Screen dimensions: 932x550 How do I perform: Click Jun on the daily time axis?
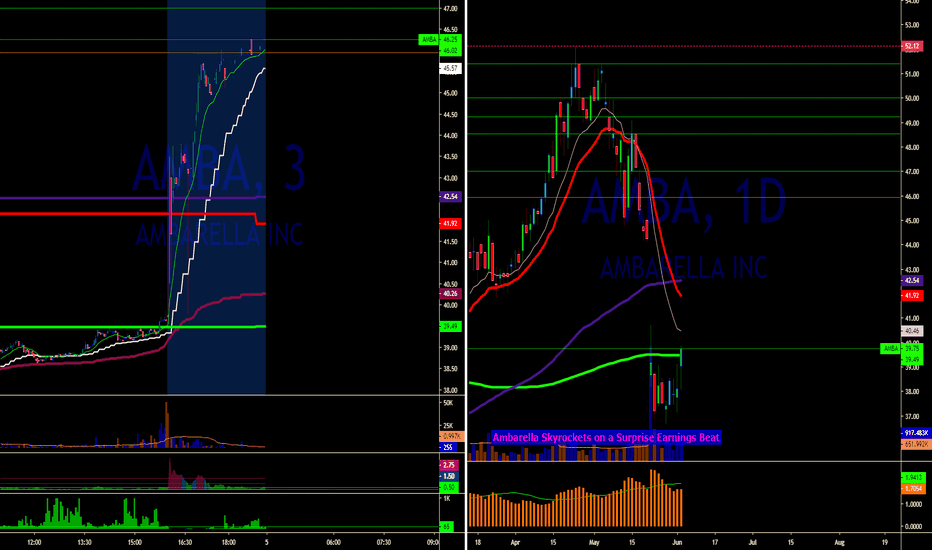coord(677,542)
